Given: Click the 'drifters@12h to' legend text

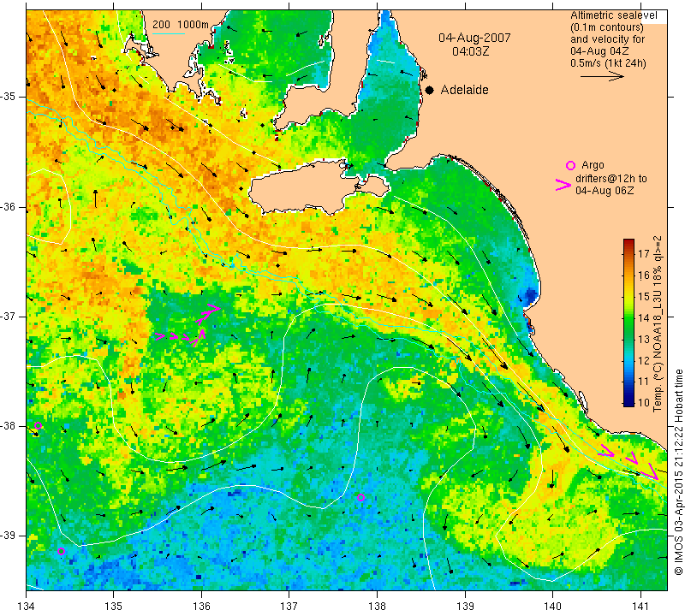Looking at the screenshot, I should tap(611, 179).
